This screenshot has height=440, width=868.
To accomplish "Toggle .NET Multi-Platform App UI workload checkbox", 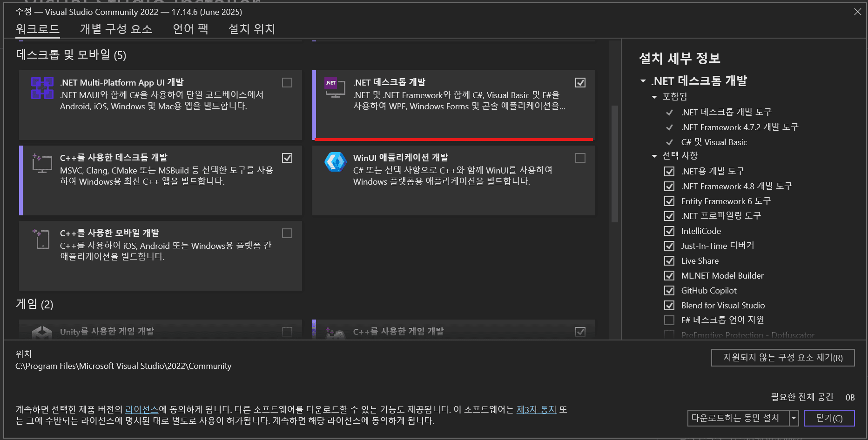I will (287, 82).
